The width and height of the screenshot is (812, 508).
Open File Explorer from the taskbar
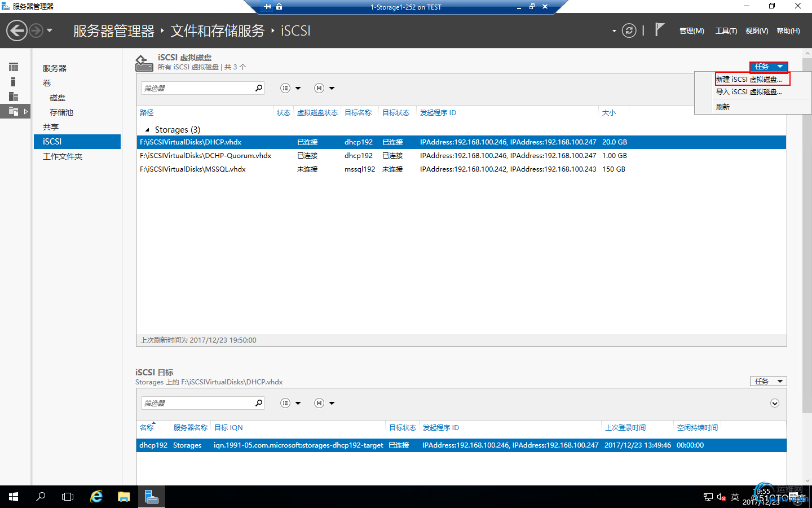[123, 497]
